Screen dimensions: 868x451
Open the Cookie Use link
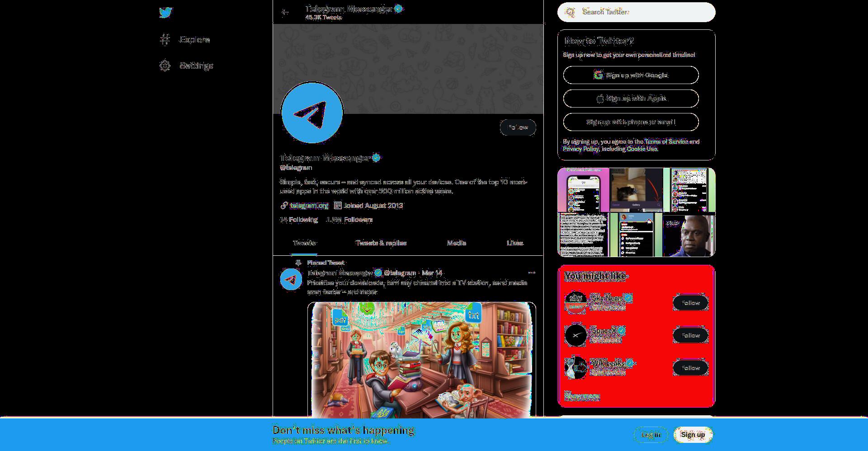coord(642,149)
